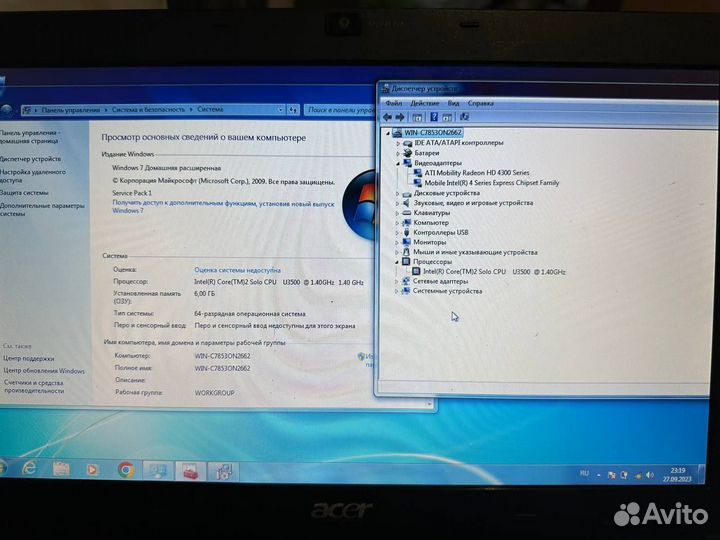Open the Action Center flag icon in the tray
The width and height of the screenshot is (720, 540).
(611, 475)
